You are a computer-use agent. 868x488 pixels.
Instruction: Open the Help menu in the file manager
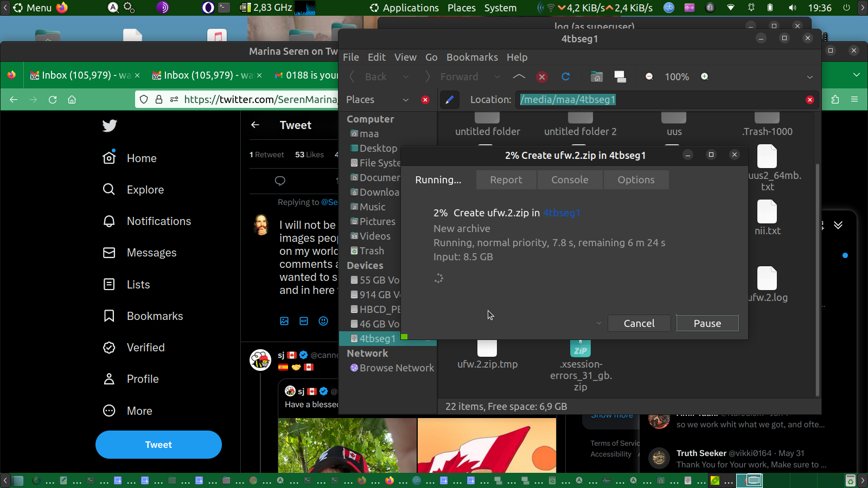517,57
